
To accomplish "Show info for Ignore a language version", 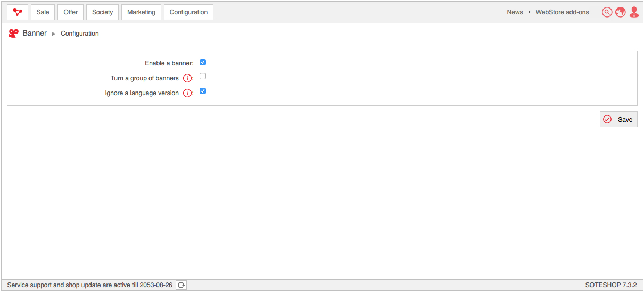I will point(187,93).
